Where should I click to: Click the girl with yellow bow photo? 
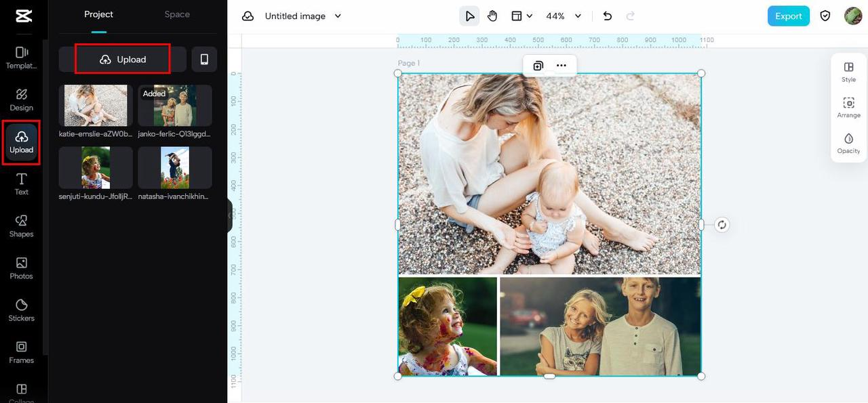pyautogui.click(x=448, y=326)
